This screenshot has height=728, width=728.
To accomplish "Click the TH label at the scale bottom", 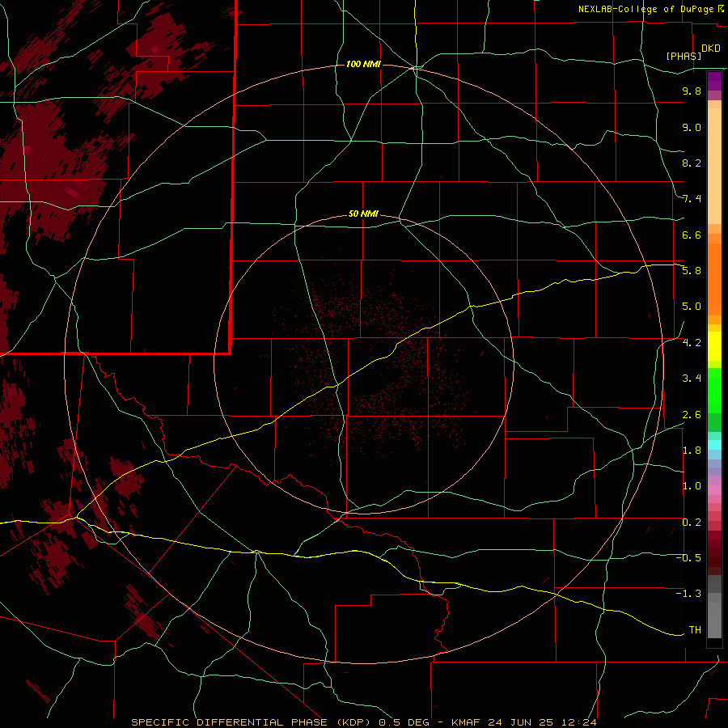I will coord(695,630).
